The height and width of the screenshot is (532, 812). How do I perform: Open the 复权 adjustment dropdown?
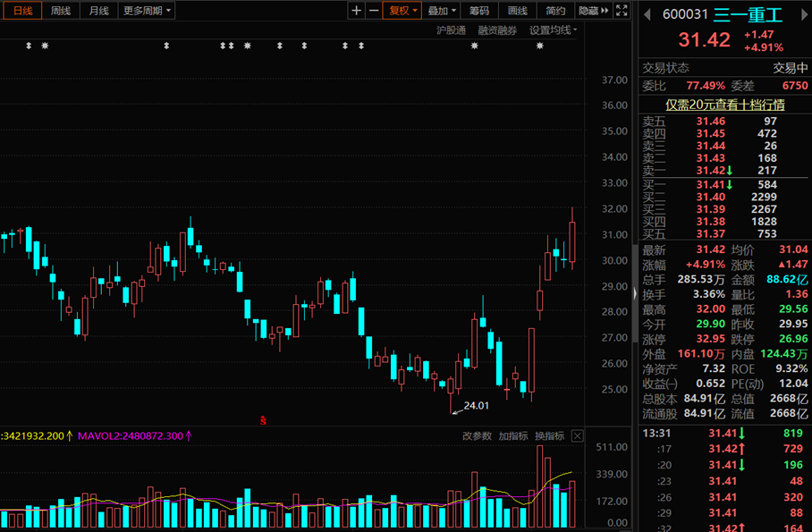coord(402,11)
